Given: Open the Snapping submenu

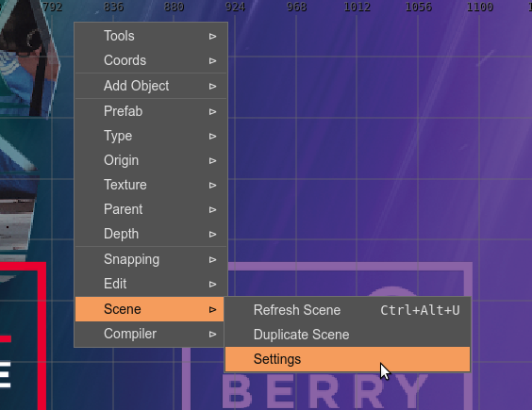Looking at the screenshot, I should pos(151,259).
